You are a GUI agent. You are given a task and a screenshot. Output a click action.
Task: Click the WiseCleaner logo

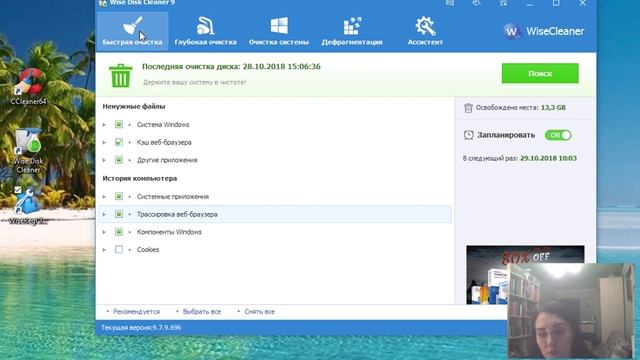(543, 31)
